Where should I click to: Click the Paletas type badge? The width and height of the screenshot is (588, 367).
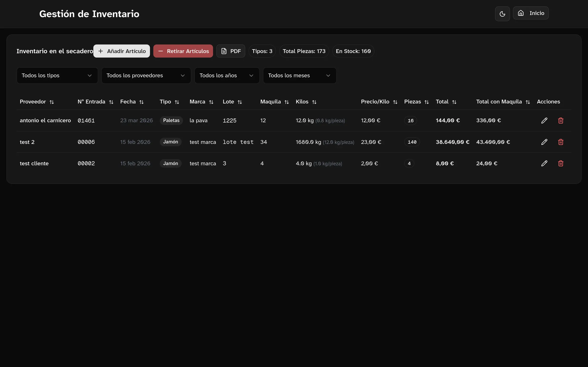pos(171,120)
